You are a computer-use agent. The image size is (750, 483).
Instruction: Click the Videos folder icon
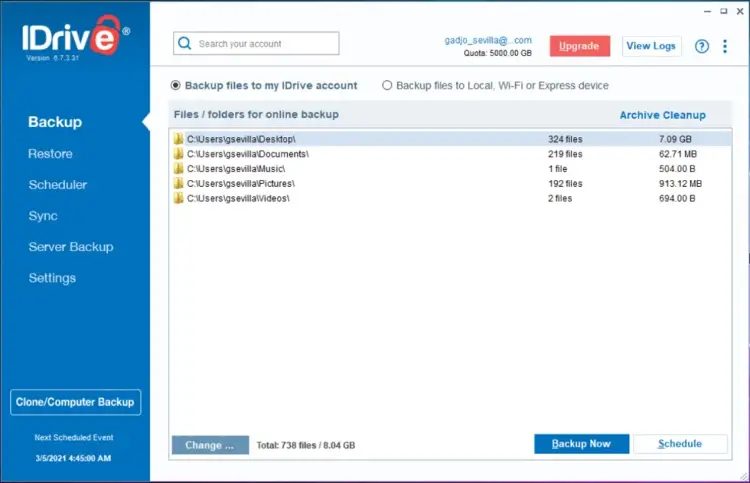178,198
